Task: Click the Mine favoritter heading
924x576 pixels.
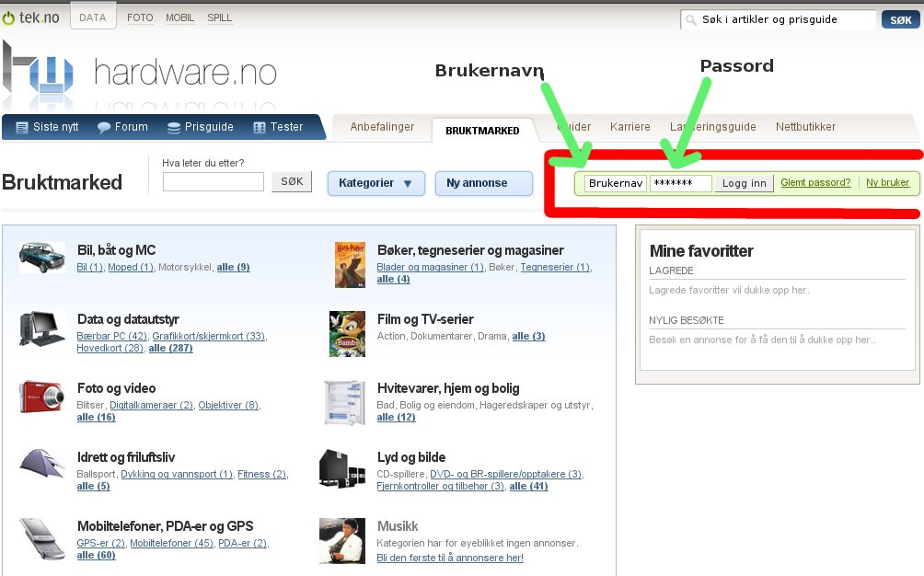Action: [701, 251]
